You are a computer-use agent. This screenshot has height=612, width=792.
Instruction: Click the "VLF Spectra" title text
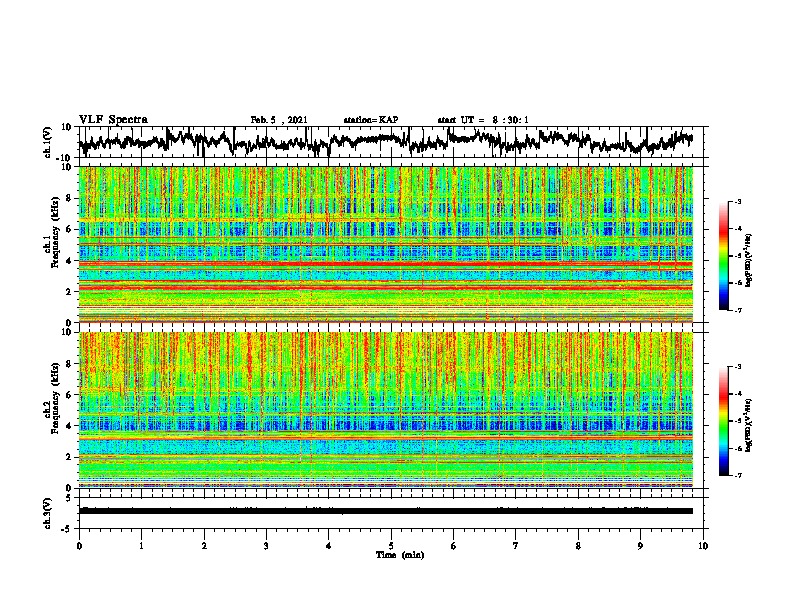coord(113,120)
